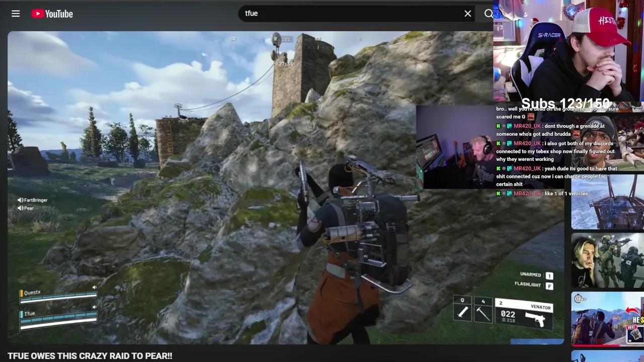
Task: Click the picture-in-picture Tfue face cam
Action: [455, 147]
